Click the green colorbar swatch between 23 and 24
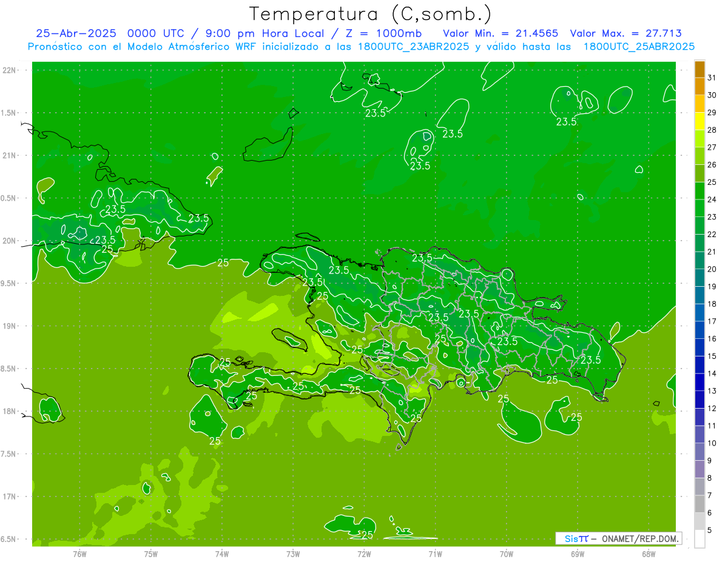 (699, 208)
